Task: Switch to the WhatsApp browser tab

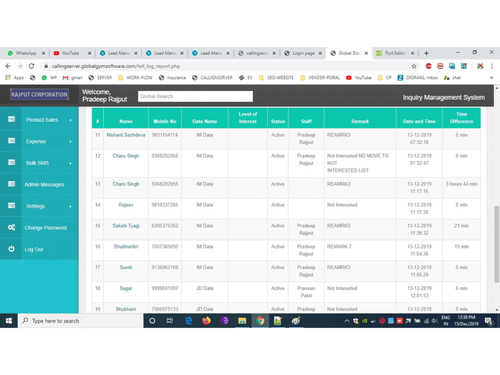Action: tap(26, 53)
